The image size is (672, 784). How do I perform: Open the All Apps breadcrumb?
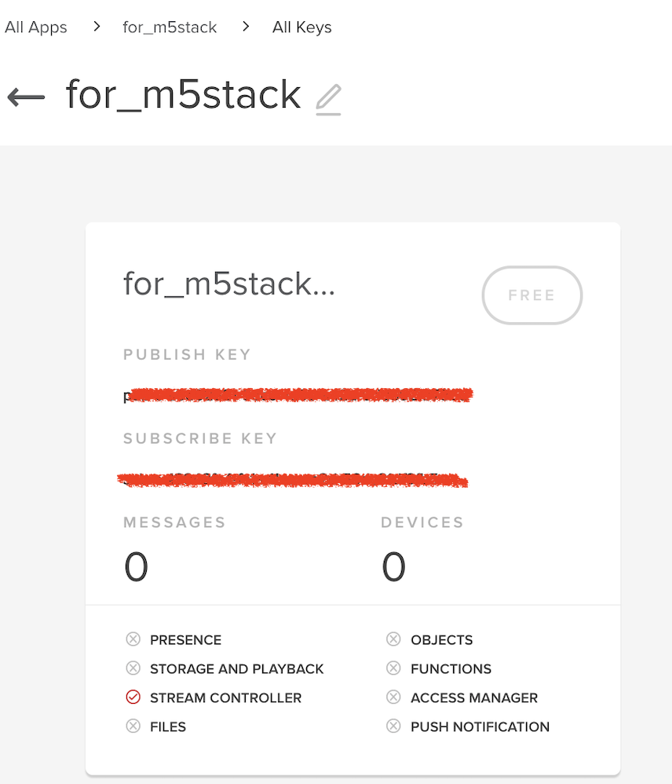(36, 27)
